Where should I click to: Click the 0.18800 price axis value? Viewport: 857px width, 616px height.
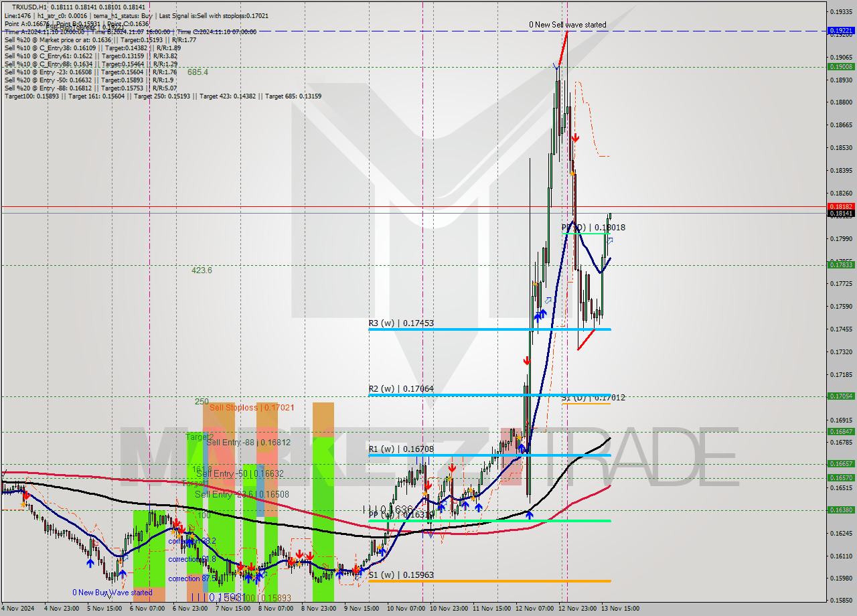(x=841, y=102)
